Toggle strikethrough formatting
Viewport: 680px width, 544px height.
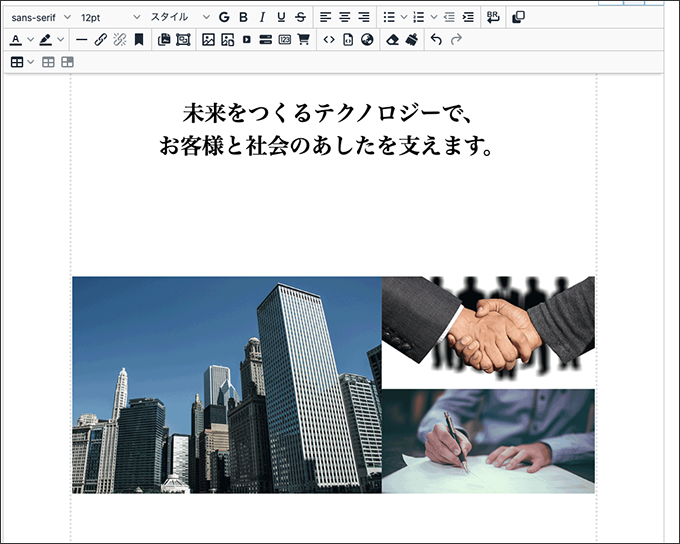click(300, 17)
